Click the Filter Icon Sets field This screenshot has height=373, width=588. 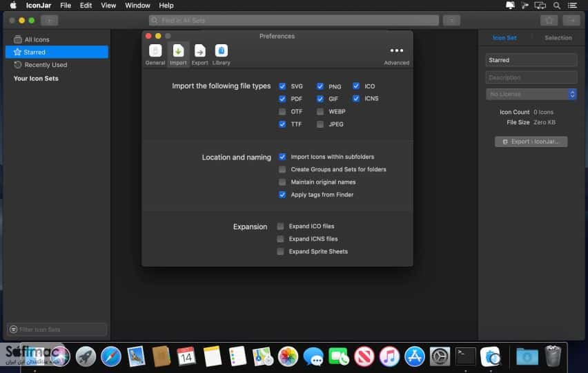[57, 329]
